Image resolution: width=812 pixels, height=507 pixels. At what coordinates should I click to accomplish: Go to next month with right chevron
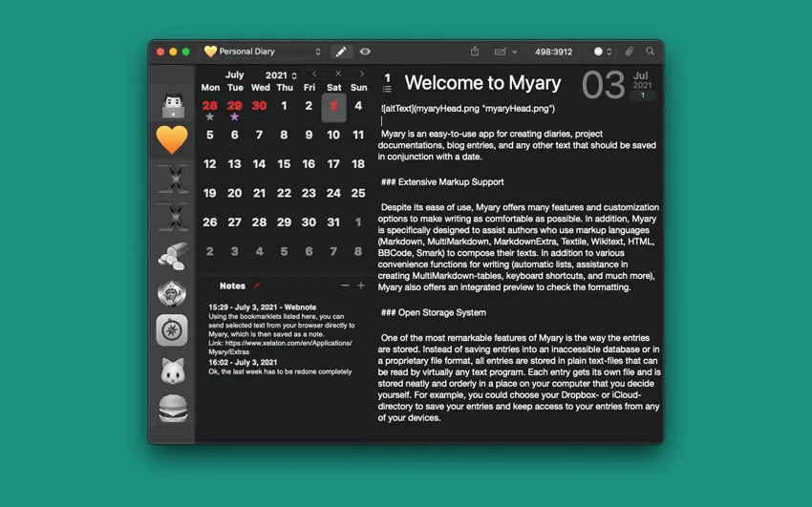point(361,74)
